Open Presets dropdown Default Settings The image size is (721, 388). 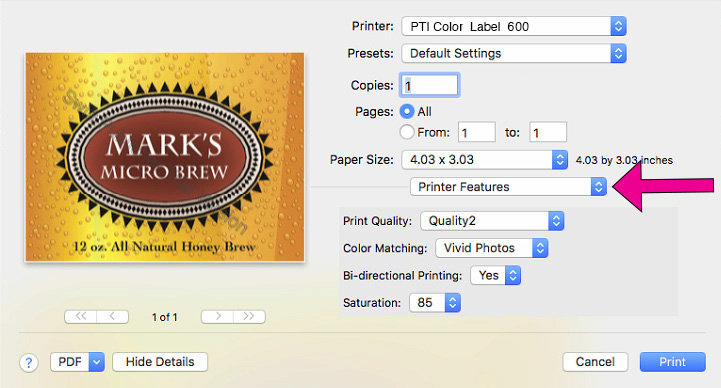(x=514, y=53)
